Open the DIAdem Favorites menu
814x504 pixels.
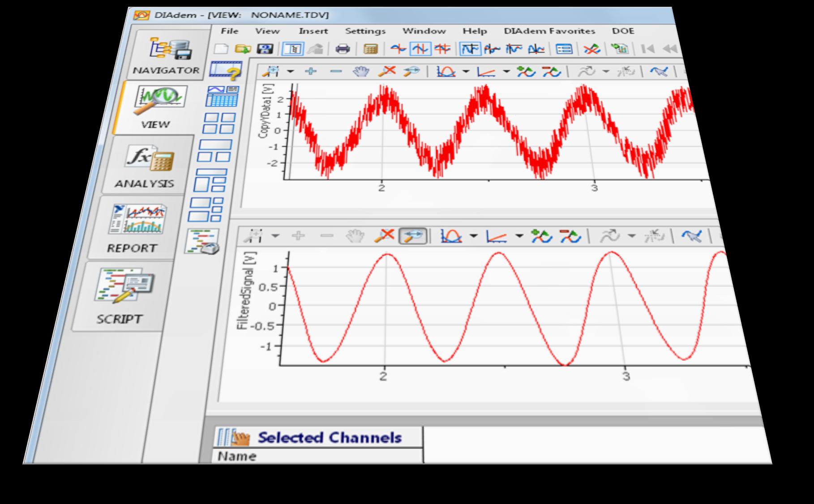point(549,31)
